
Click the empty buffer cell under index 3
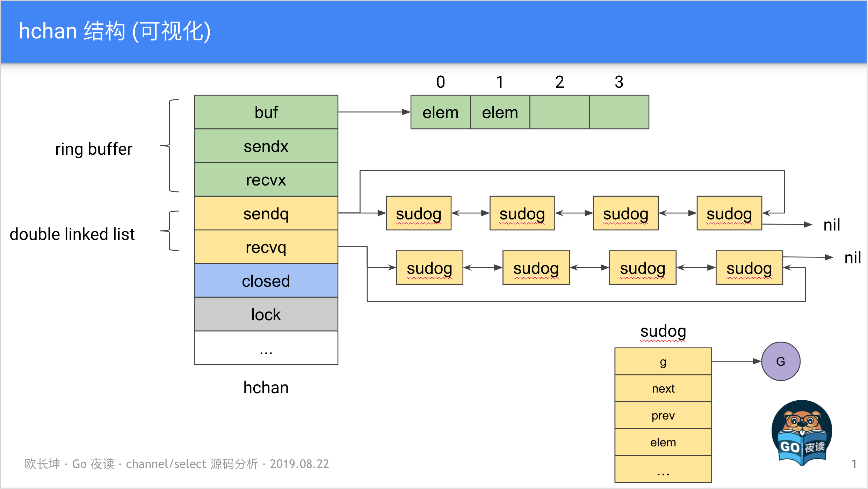tap(619, 112)
